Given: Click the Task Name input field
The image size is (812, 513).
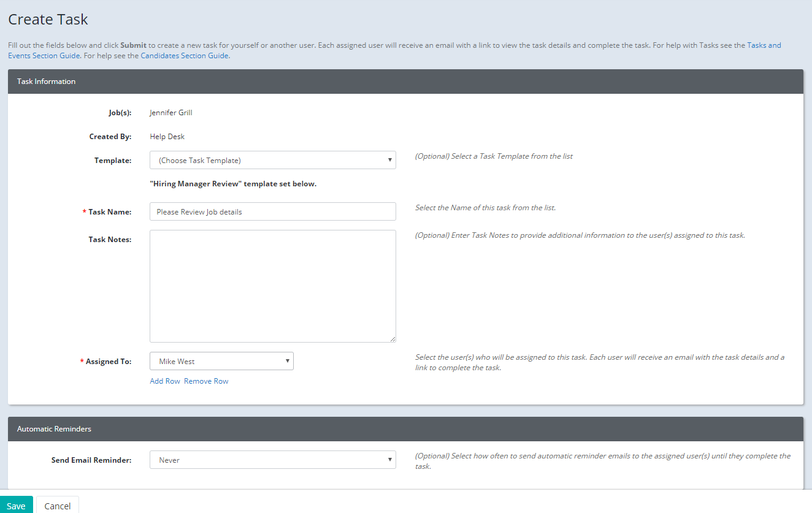Looking at the screenshot, I should pyautogui.click(x=272, y=211).
